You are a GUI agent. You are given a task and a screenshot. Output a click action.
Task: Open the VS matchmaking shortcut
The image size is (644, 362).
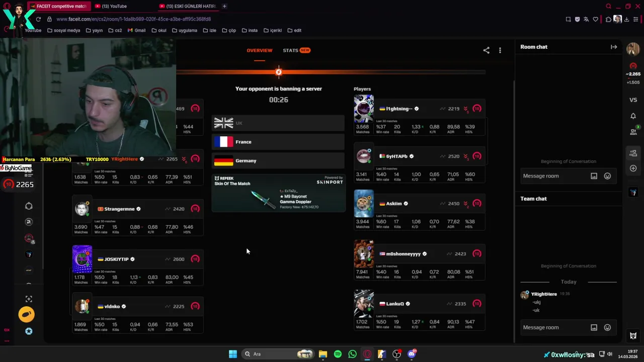(x=633, y=100)
